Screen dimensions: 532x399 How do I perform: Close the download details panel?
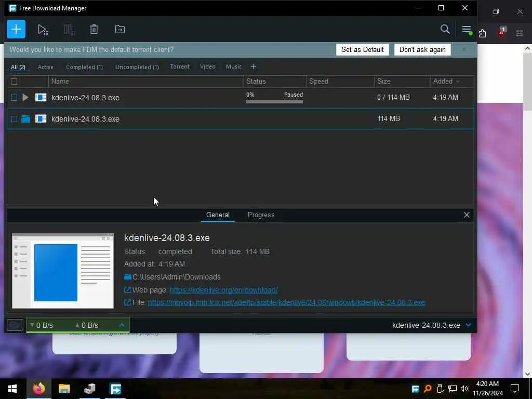tap(467, 215)
